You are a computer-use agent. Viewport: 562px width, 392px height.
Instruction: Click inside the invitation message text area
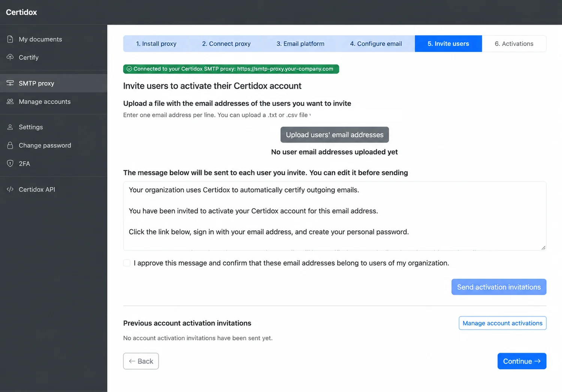(x=335, y=216)
